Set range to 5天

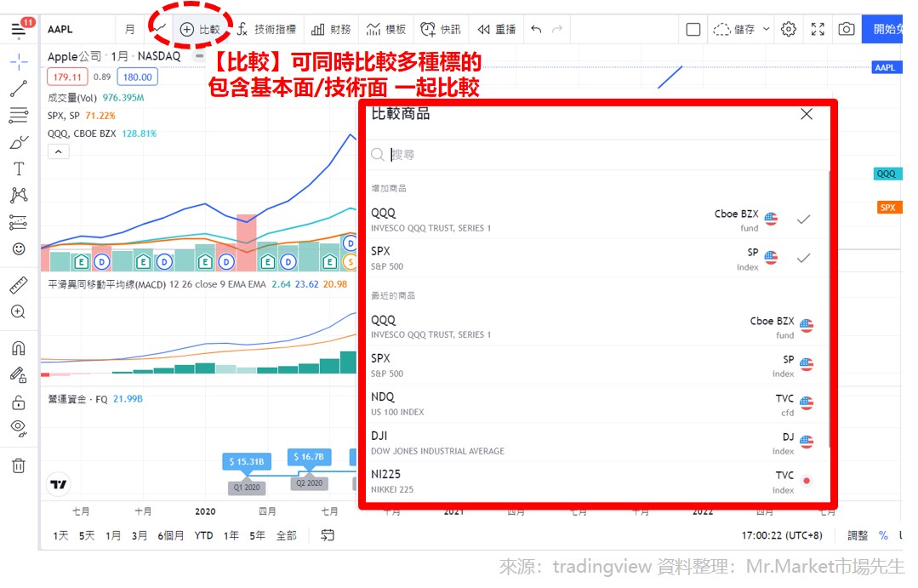pyautogui.click(x=87, y=535)
